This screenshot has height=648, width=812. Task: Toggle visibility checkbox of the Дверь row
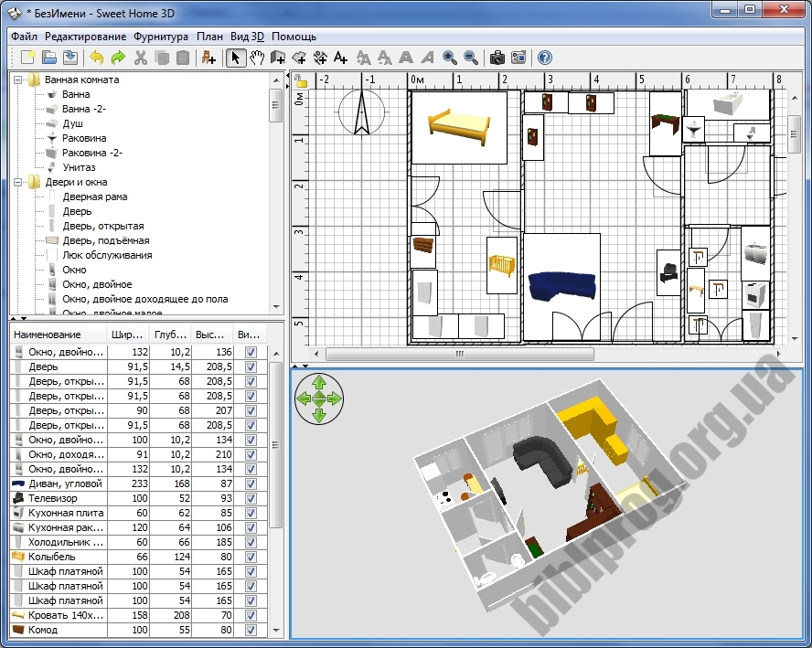tap(251, 367)
